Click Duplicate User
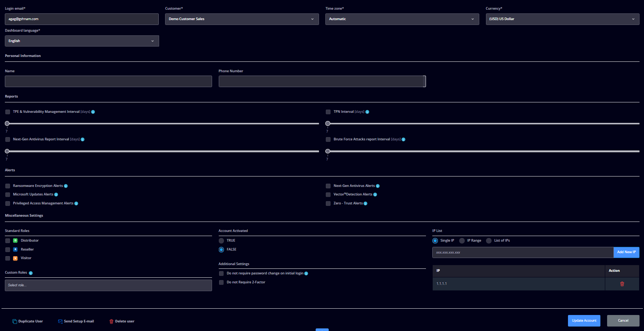Viewport: 644px width, 331px height. [28, 321]
